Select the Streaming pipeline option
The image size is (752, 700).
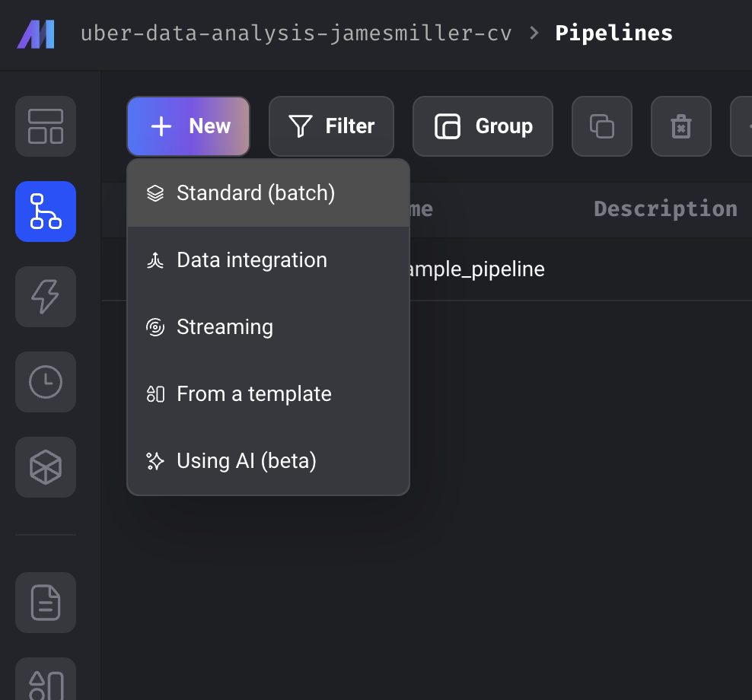tap(225, 327)
